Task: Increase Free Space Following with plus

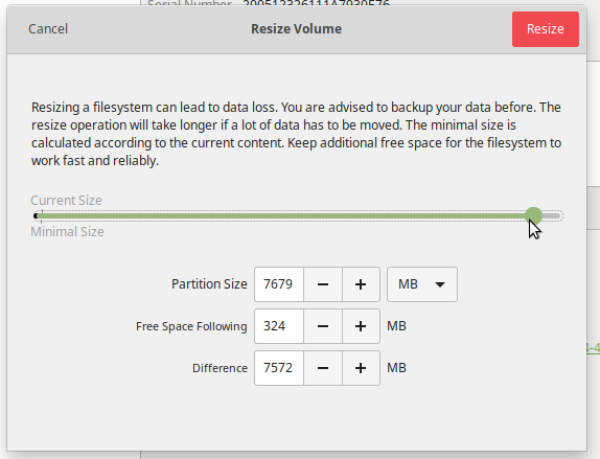Action: click(x=360, y=326)
